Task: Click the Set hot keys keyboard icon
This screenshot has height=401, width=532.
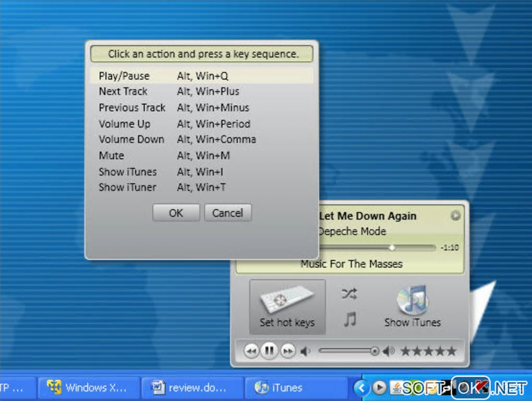Action: [287, 299]
